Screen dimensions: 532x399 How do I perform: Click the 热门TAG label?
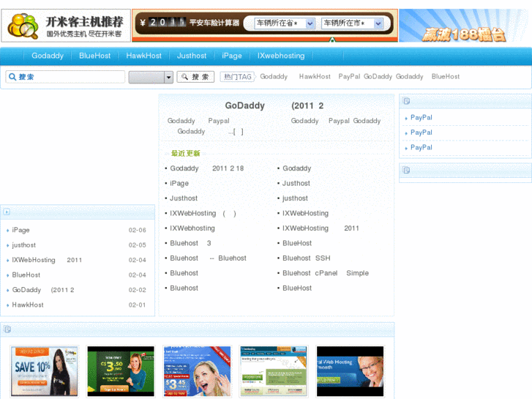click(238, 77)
